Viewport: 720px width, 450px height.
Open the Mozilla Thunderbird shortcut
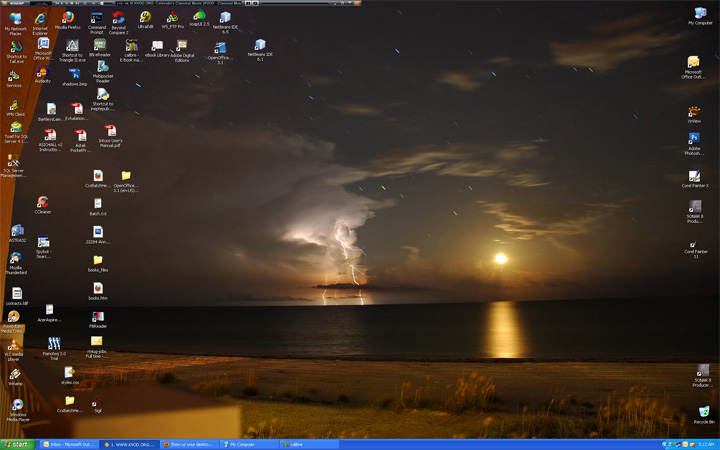click(15, 258)
